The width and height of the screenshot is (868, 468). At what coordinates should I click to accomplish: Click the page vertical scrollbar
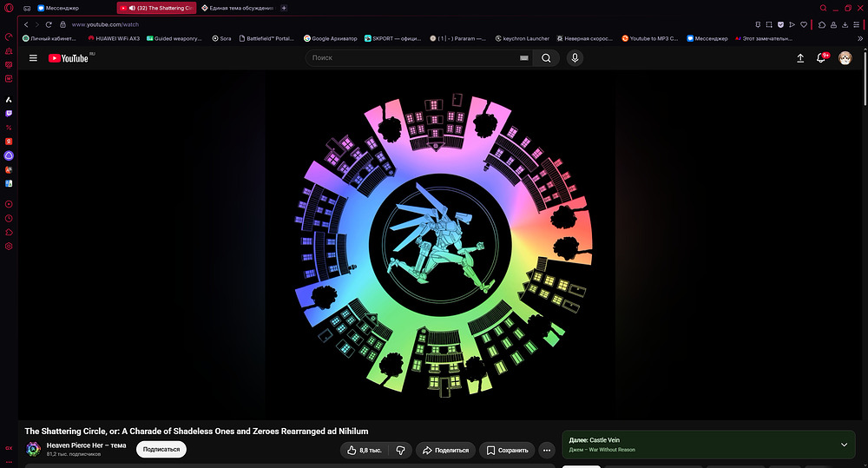tap(865, 77)
